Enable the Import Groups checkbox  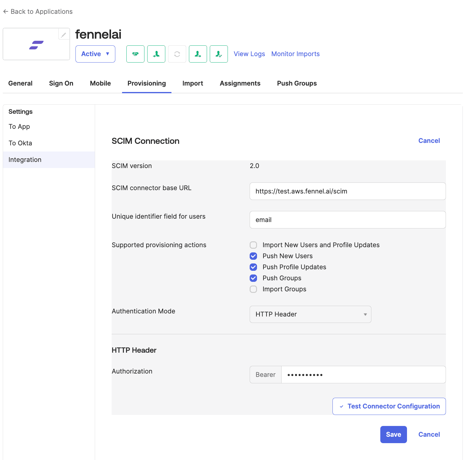point(253,289)
